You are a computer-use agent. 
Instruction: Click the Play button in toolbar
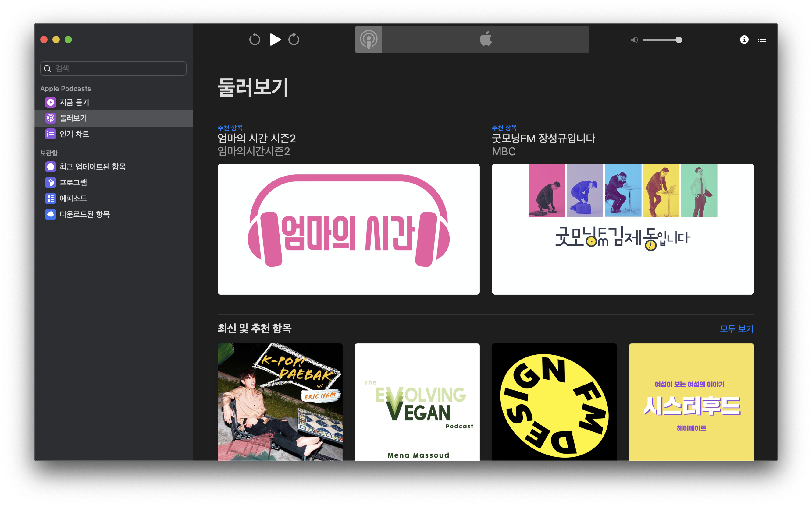pyautogui.click(x=275, y=40)
